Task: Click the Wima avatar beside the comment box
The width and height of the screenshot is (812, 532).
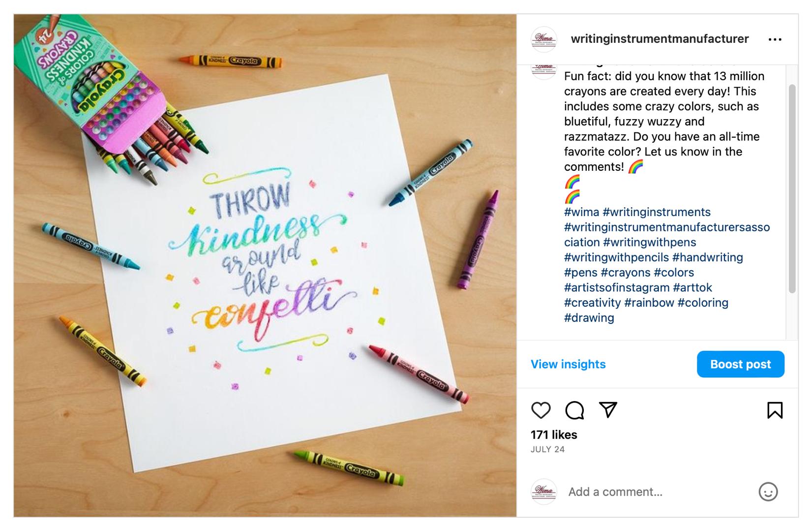Action: pos(544,492)
